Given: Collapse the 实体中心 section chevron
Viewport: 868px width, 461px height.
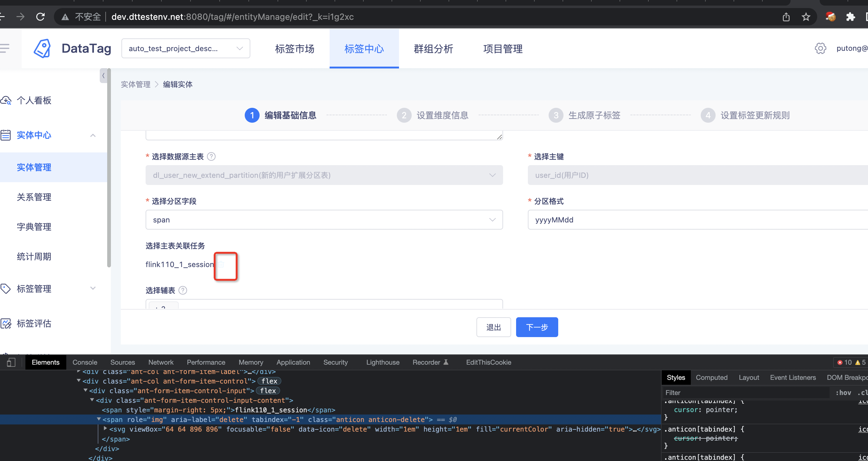Looking at the screenshot, I should pyautogui.click(x=93, y=135).
